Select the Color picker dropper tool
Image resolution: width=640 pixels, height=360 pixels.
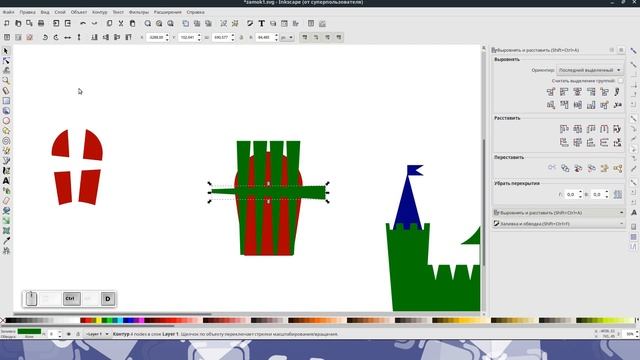pos(6,241)
